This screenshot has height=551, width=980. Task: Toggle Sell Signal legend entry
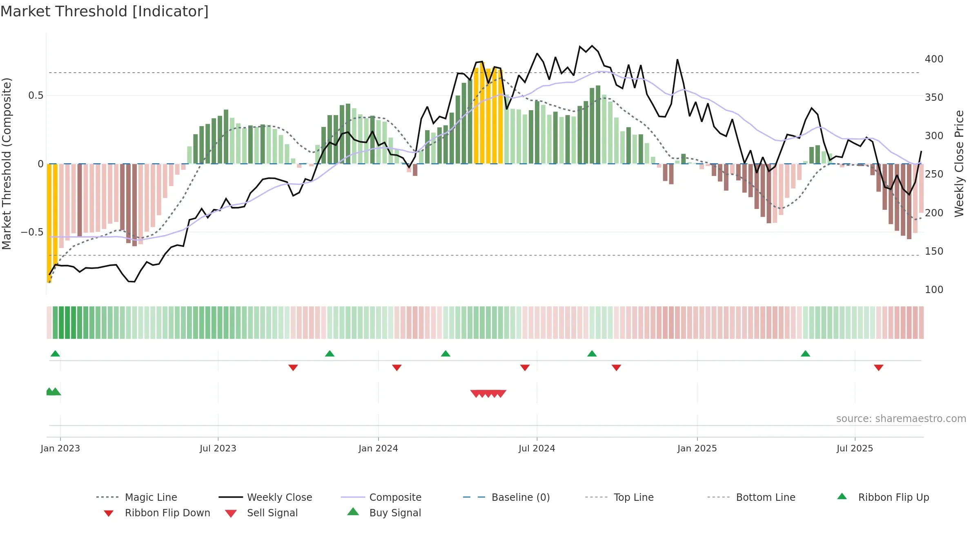261,513
